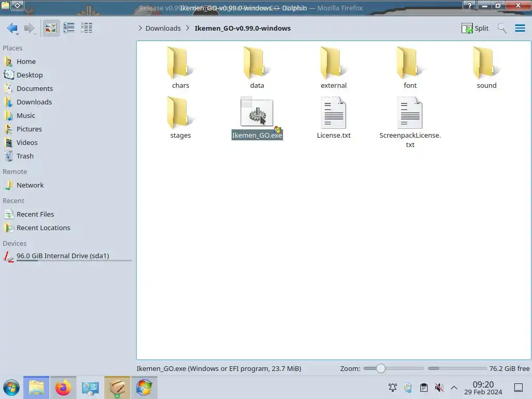The height and width of the screenshot is (399, 532).
Task: Click the pin window title bar icon
Action: click(x=18, y=5)
